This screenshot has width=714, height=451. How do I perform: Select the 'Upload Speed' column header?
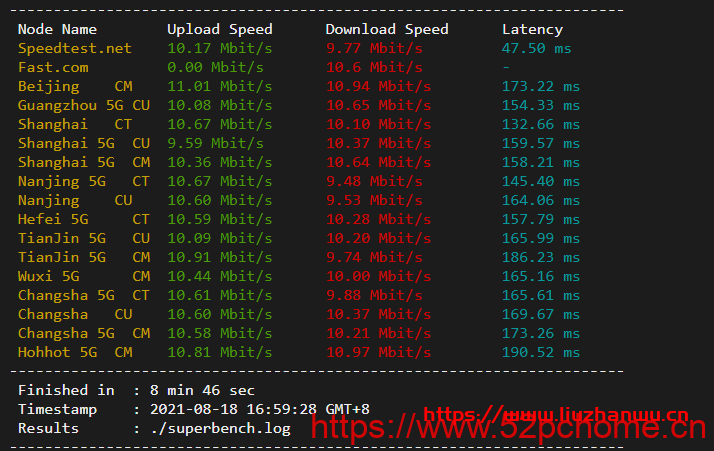click(219, 30)
